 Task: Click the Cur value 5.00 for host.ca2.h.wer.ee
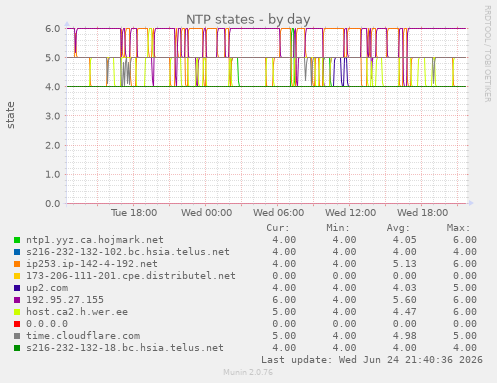pos(284,312)
